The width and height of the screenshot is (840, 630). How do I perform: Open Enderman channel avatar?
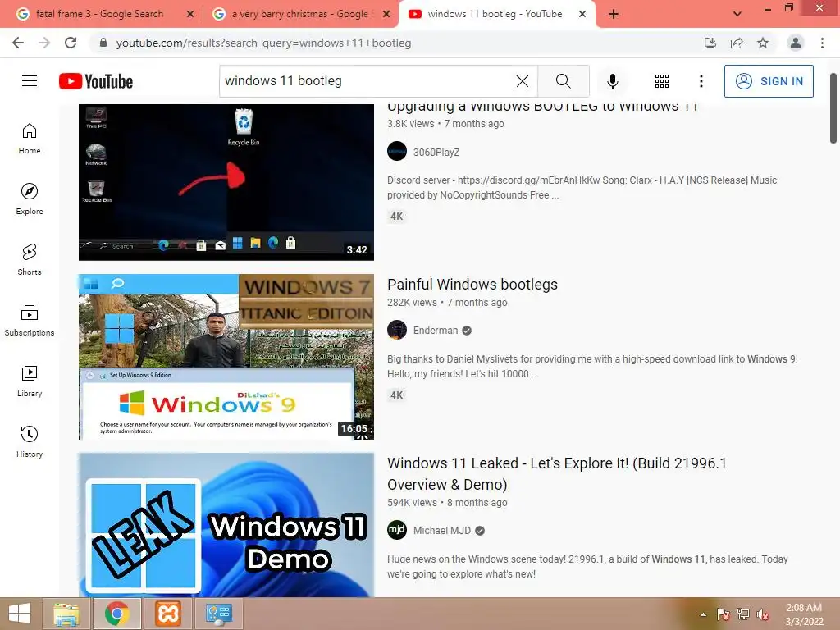click(x=397, y=330)
